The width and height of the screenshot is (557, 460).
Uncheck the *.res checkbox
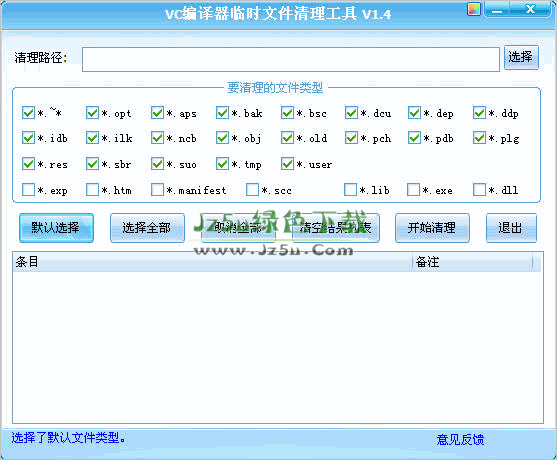coord(28,164)
